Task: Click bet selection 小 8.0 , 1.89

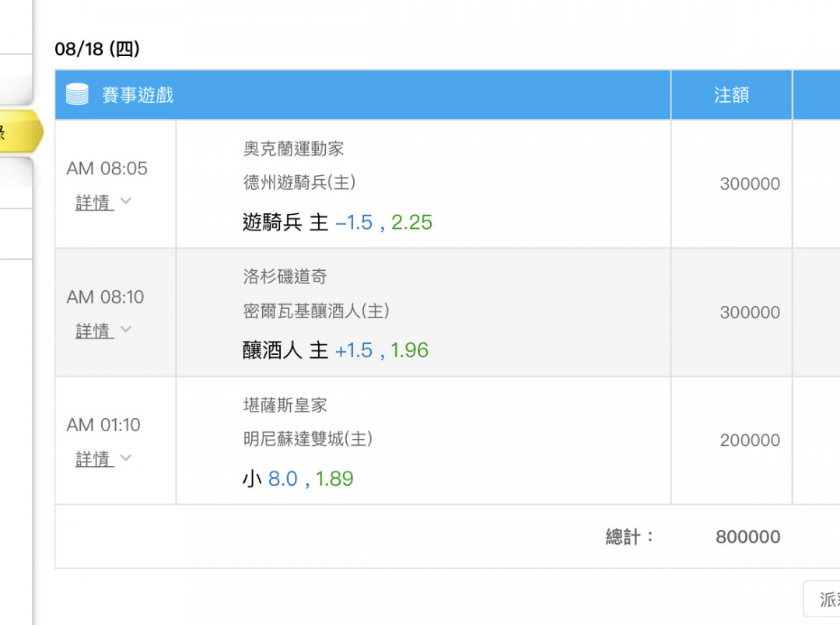Action: [x=298, y=478]
